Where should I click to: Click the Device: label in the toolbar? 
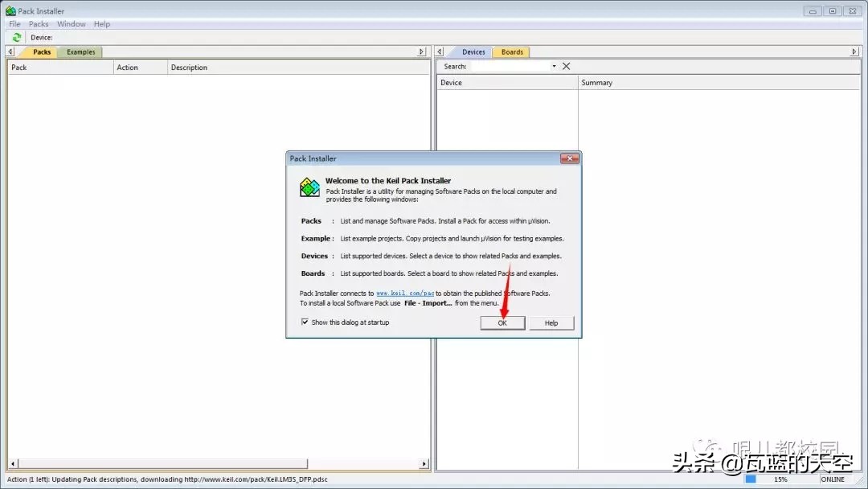tap(42, 38)
